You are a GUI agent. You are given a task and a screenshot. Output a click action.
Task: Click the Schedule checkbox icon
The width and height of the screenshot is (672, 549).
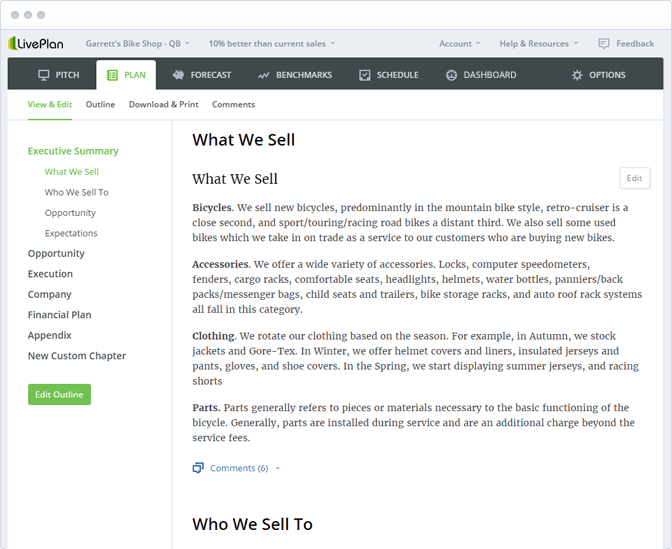[x=365, y=75]
